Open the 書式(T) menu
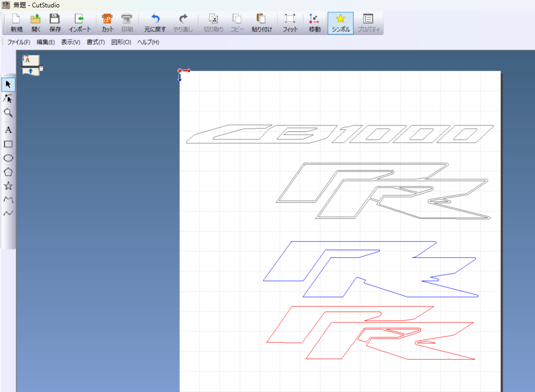The height and width of the screenshot is (392, 535). [x=95, y=42]
